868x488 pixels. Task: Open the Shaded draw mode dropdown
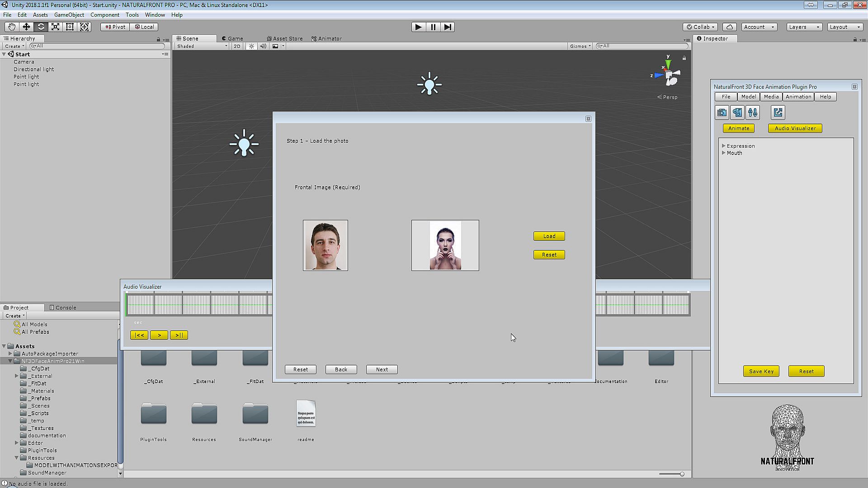click(202, 46)
